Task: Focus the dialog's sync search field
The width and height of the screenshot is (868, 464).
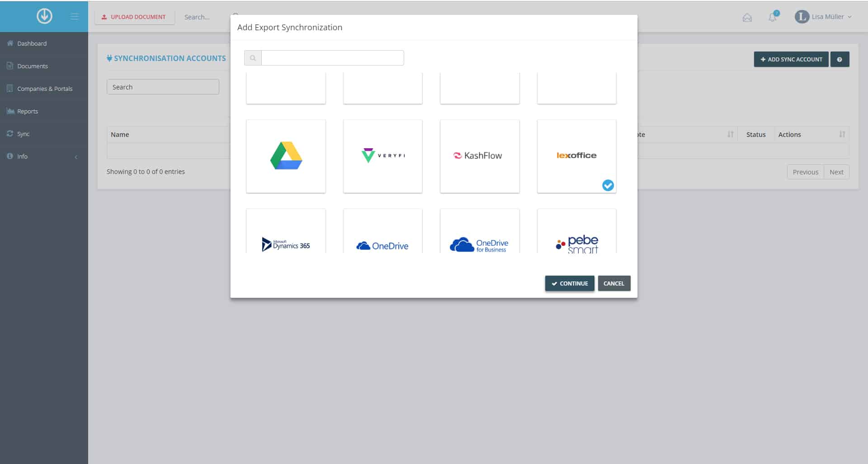Action: tap(332, 58)
